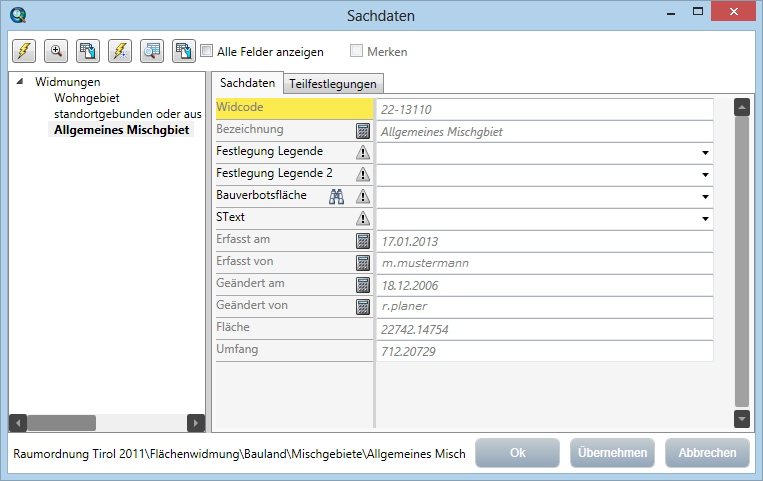This screenshot has width=763, height=481.
Task: Click warning icon beside Festlegung Legende
Action: 363,152
